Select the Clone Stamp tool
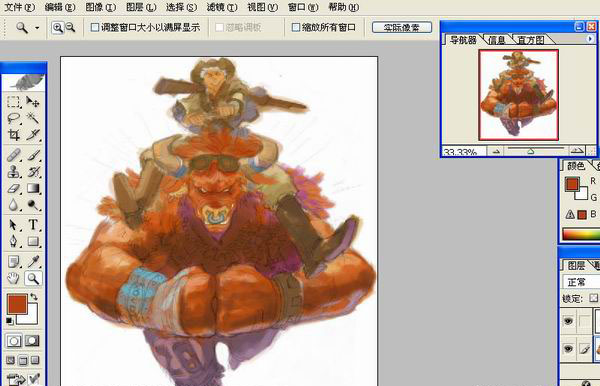The image size is (600, 386). click(x=13, y=172)
